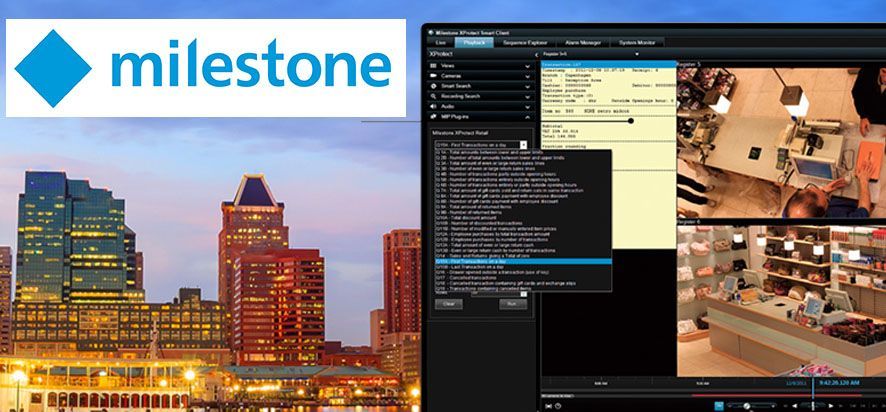Viewport: 886px width, 412px height.
Task: Click the clock icon at timeline bottom left
Action: pyautogui.click(x=558, y=406)
